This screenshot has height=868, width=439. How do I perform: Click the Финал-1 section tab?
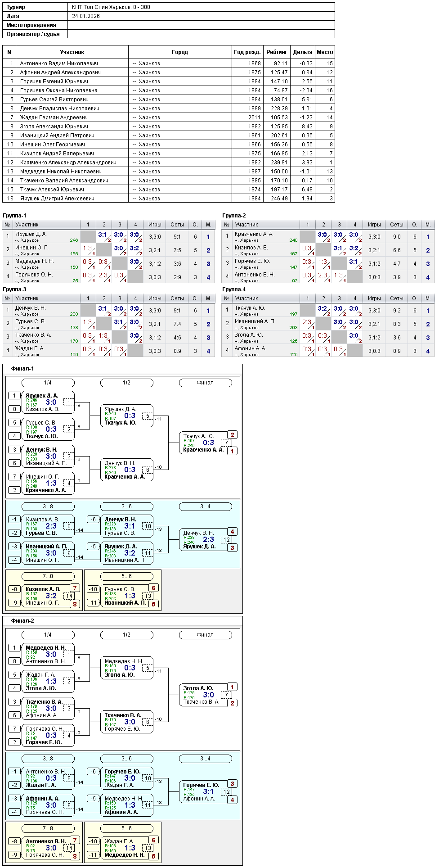click(x=22, y=369)
